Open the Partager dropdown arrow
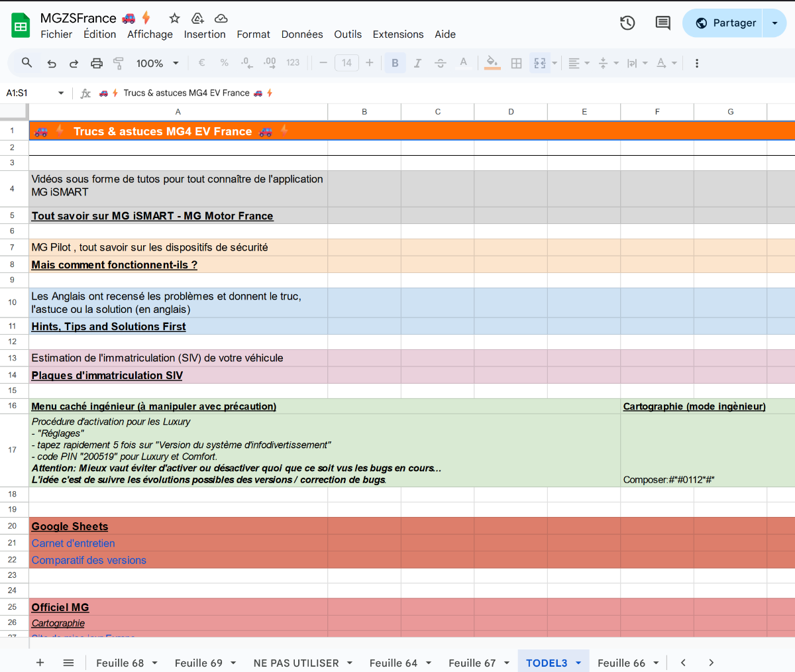 [x=774, y=23]
